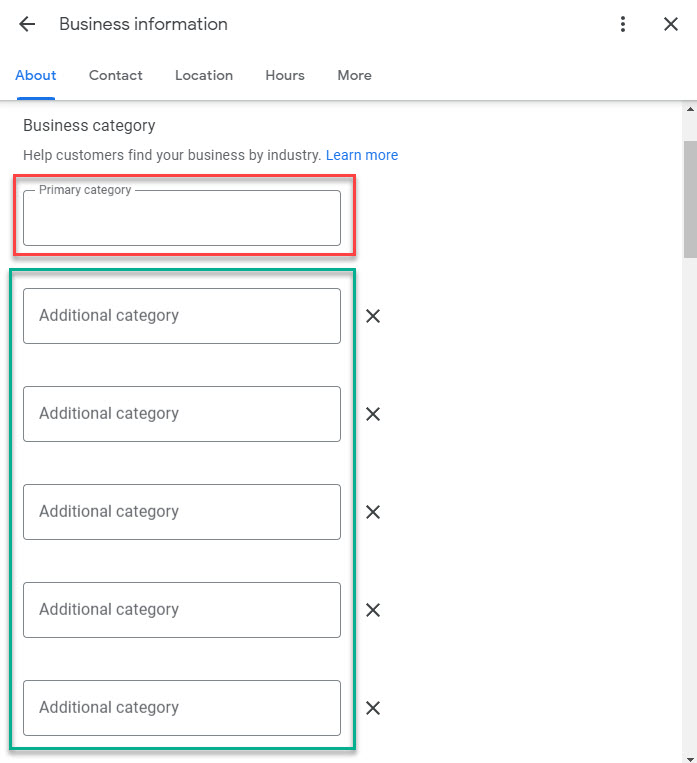This screenshot has width=697, height=763.
Task: Open the Location tab
Action: tap(204, 75)
